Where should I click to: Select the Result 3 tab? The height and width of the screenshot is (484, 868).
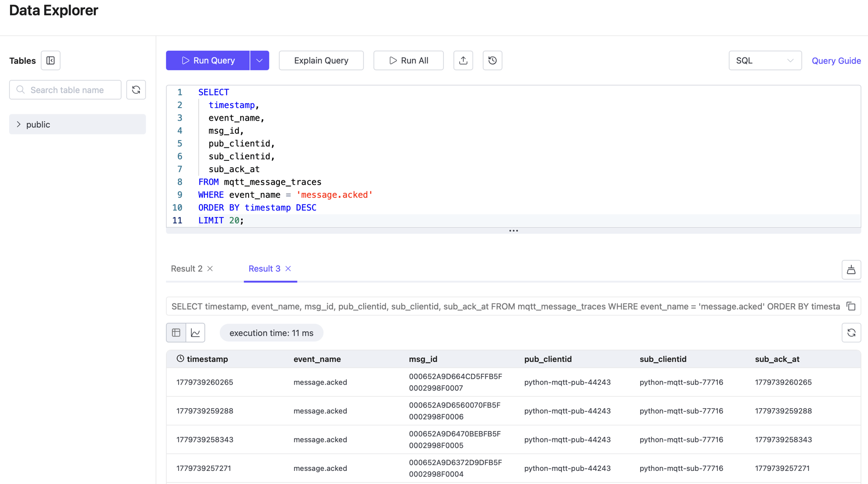tap(264, 268)
